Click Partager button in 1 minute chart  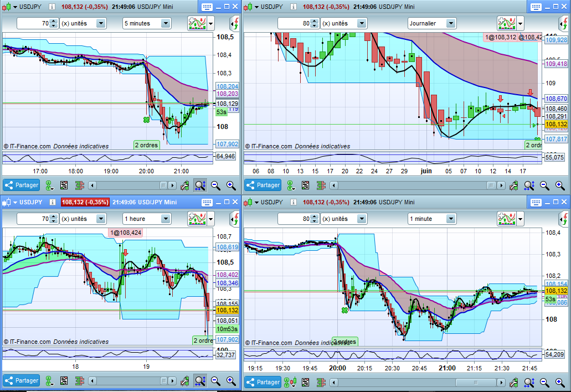click(263, 382)
